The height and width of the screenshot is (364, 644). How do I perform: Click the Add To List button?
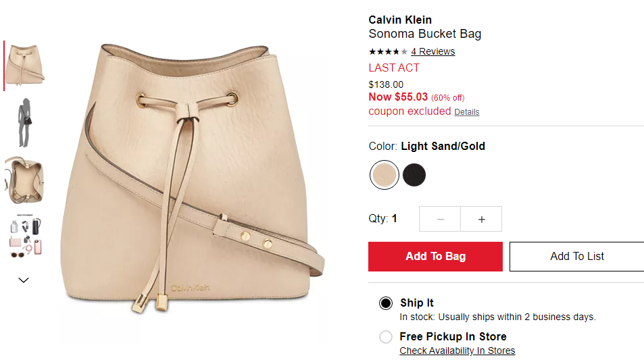click(x=576, y=257)
